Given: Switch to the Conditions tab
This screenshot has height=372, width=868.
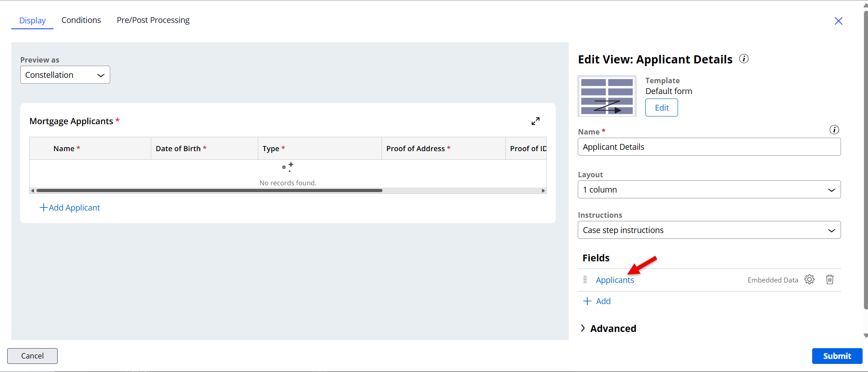Looking at the screenshot, I should [x=81, y=20].
